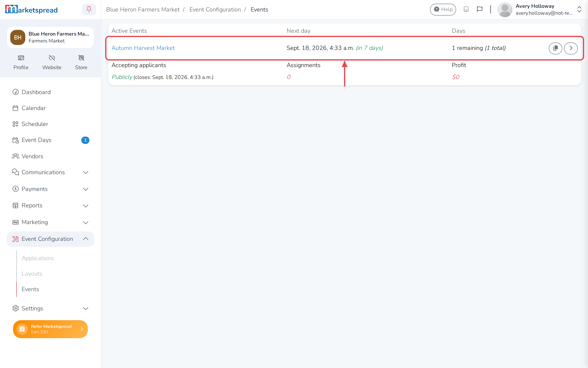Click the Payments dollar icon
This screenshot has height=368, width=588.
click(x=16, y=189)
